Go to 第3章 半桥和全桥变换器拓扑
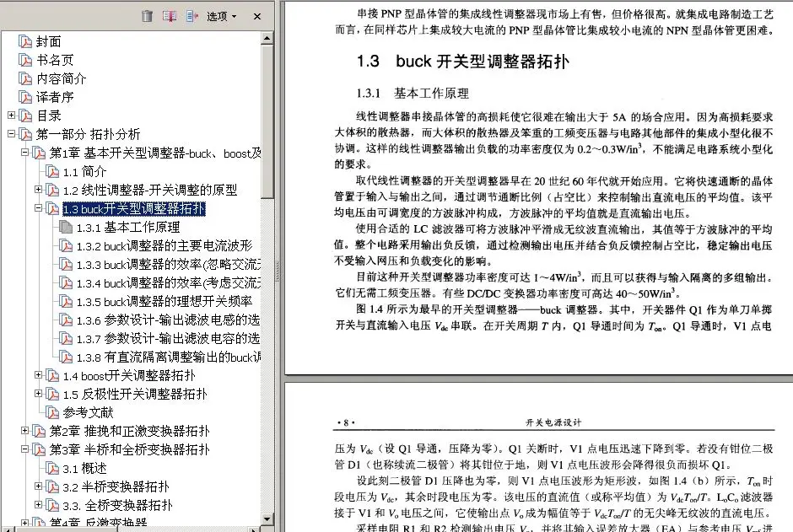Image resolution: width=793 pixels, height=532 pixels. coord(129,449)
